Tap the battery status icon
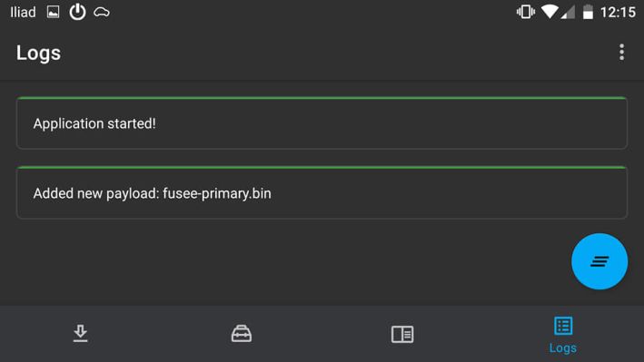 click(588, 12)
